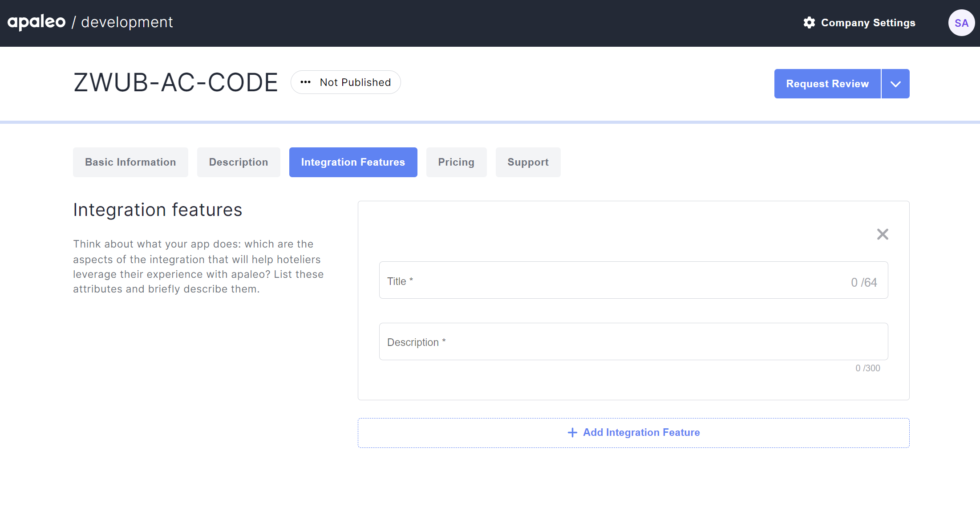Viewport: 980px width, 512px height.
Task: Click the Integration features heading
Action: [158, 210]
